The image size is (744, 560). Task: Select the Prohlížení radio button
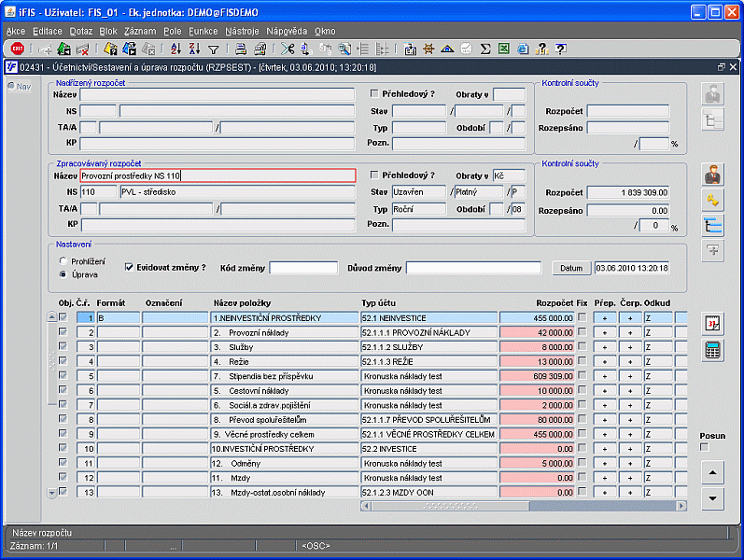click(x=63, y=260)
